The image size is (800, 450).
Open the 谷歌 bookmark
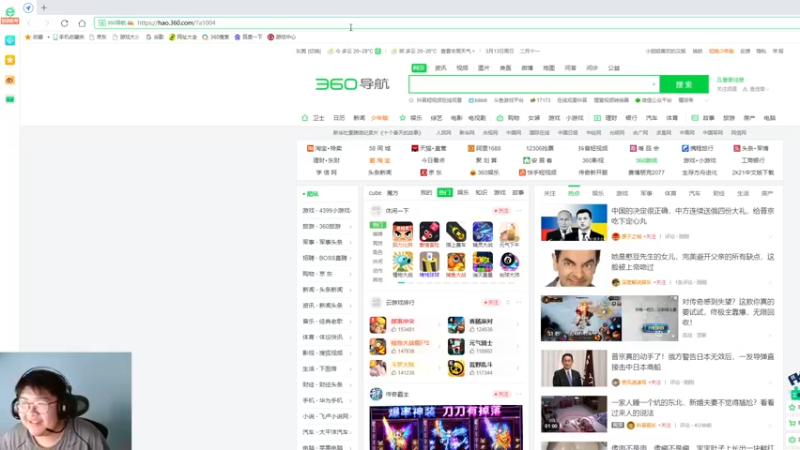(x=155, y=37)
